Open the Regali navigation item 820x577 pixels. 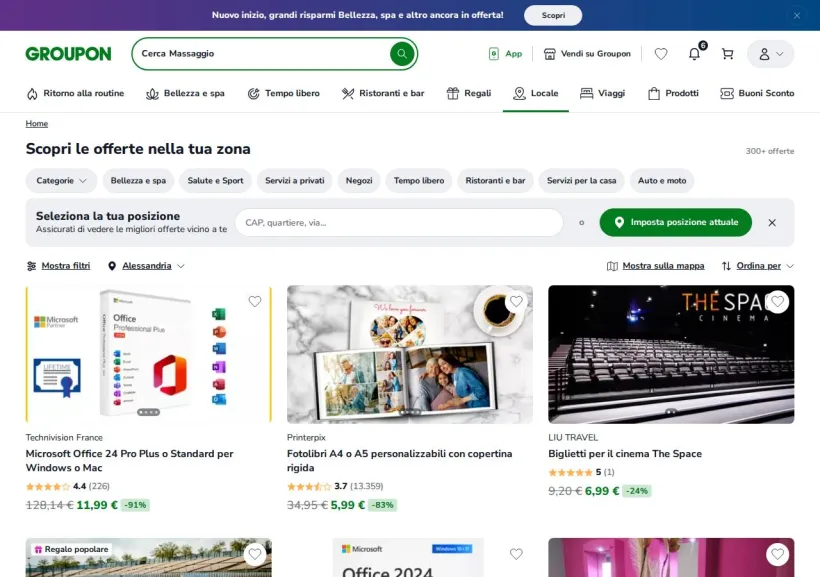point(469,94)
